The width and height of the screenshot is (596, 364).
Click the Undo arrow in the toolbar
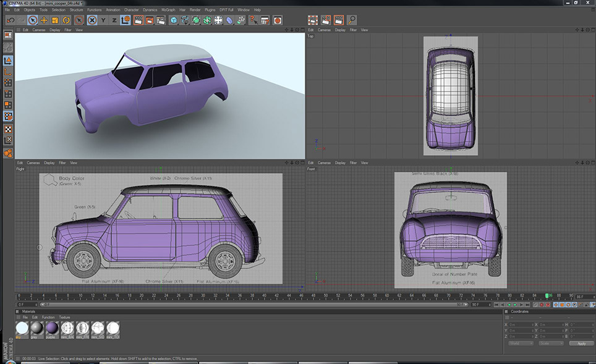pos(10,20)
